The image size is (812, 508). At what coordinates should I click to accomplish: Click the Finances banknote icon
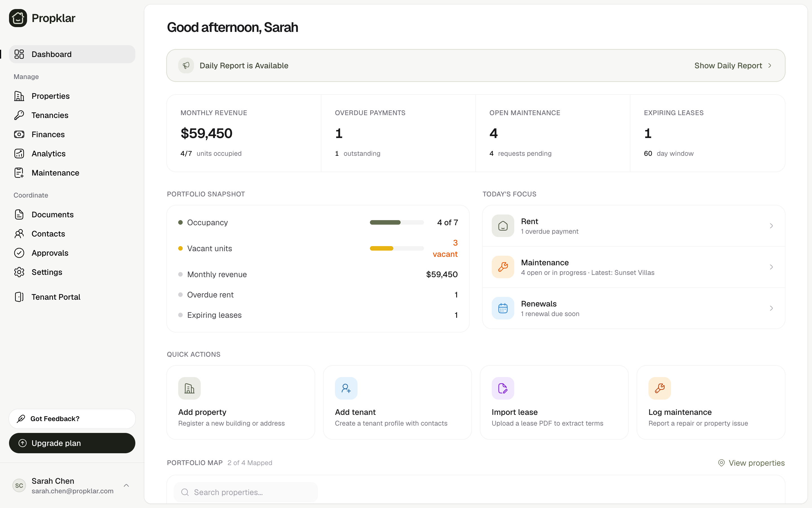pos(19,134)
